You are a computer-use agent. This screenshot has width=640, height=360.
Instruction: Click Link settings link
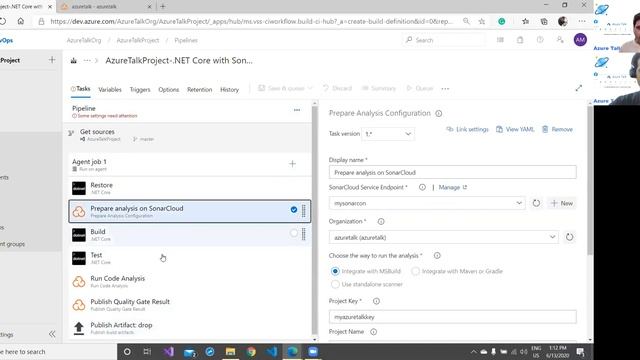click(468, 129)
